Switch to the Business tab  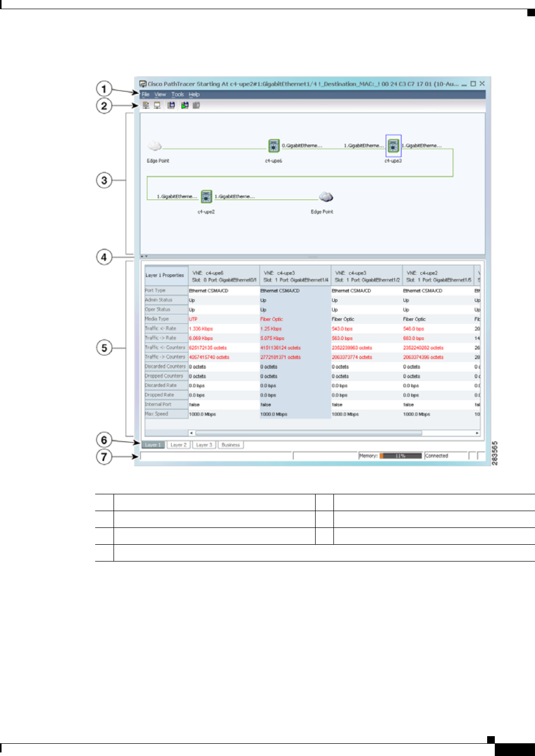pyautogui.click(x=231, y=444)
